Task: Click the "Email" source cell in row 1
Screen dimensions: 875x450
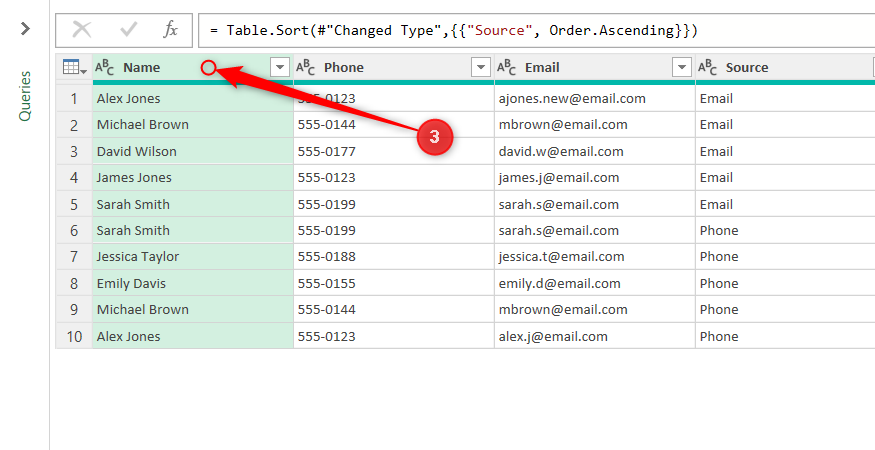Action: (x=785, y=99)
